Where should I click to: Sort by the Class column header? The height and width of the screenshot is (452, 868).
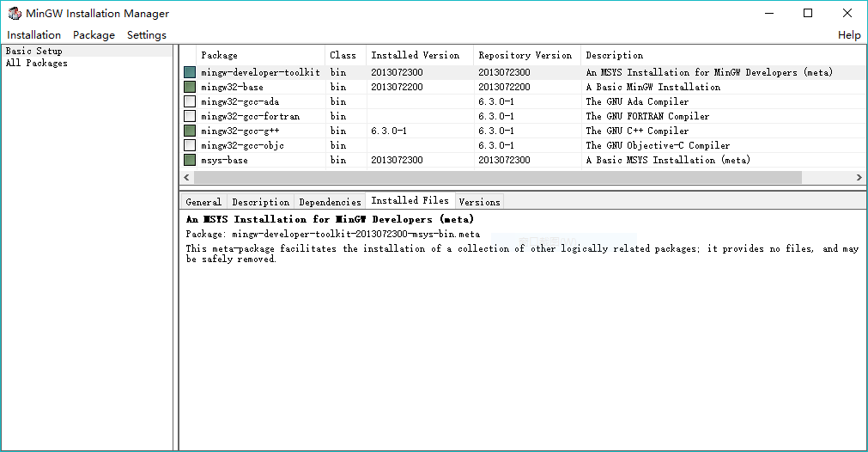pyautogui.click(x=345, y=55)
